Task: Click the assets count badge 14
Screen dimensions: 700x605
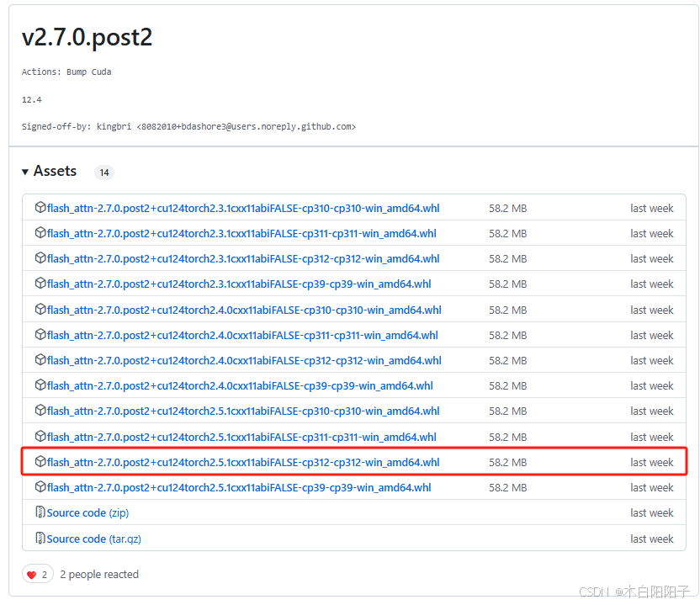Action: pyautogui.click(x=104, y=172)
